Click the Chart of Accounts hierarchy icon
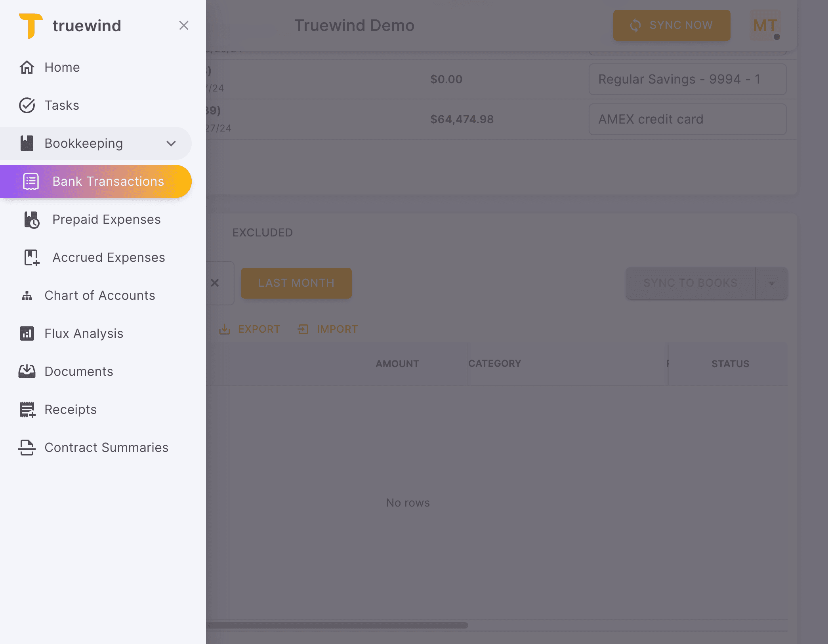 click(x=27, y=295)
